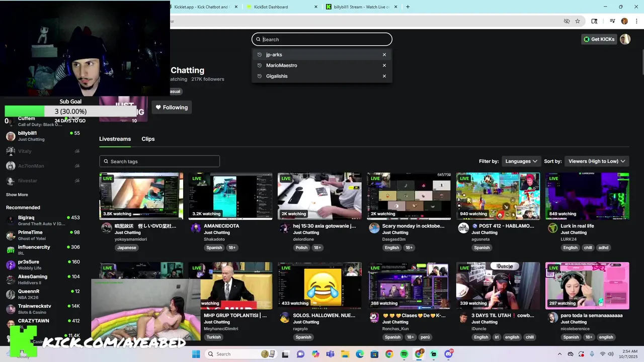Image resolution: width=644 pixels, height=362 pixels.
Task: Open Chrome three-dot menu
Action: pos(636,21)
